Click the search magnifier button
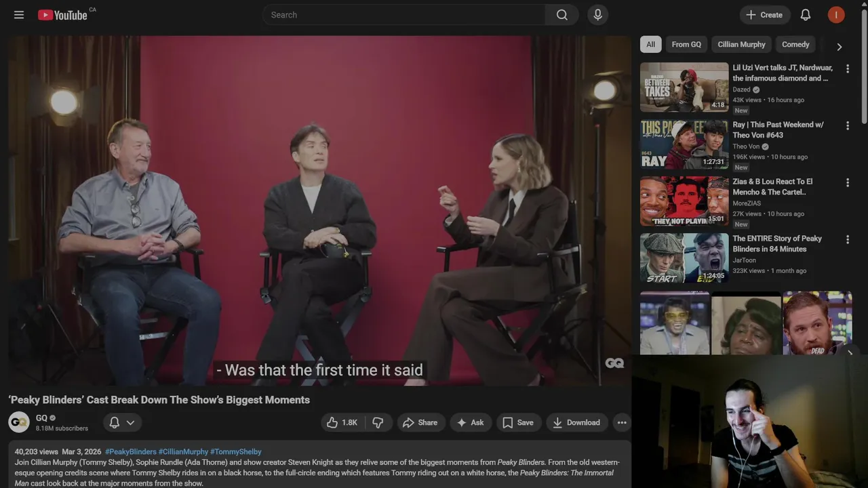Image resolution: width=868 pixels, height=488 pixels. 562,15
